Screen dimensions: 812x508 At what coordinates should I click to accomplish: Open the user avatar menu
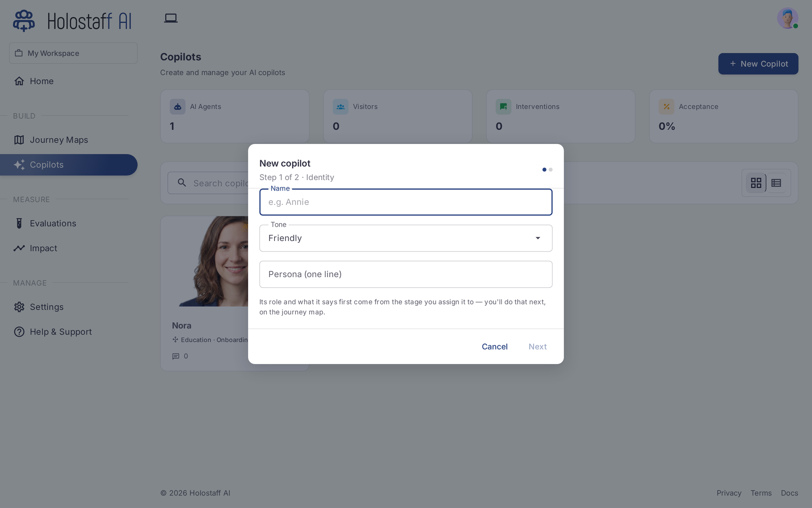click(x=787, y=18)
